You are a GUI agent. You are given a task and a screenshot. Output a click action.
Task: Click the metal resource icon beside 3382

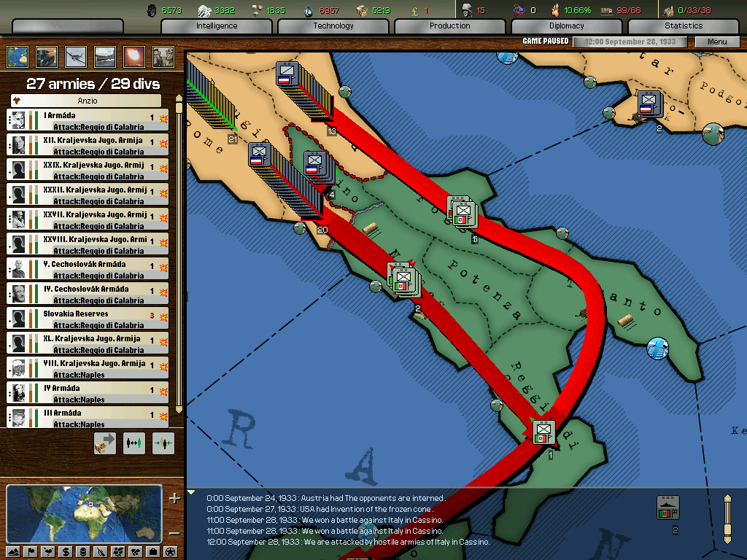coord(204,10)
